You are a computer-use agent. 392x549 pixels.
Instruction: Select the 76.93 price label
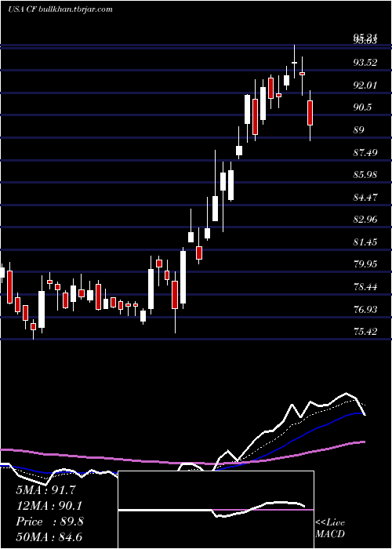tap(365, 309)
